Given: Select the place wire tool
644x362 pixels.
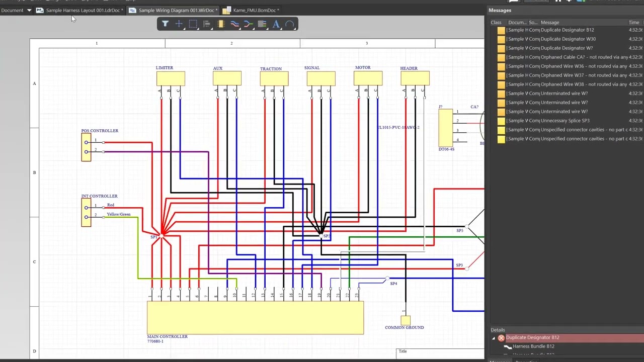Looking at the screenshot, I should 234,24.
